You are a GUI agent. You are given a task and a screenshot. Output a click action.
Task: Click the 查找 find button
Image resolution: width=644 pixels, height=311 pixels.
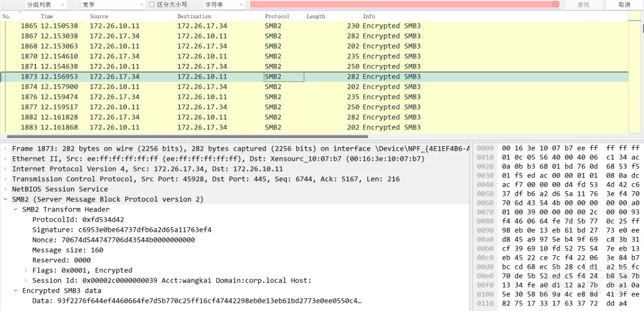pyautogui.click(x=583, y=5)
